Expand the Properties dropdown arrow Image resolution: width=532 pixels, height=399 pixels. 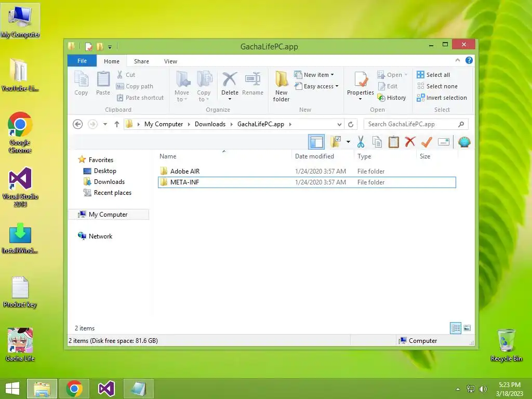[361, 99]
